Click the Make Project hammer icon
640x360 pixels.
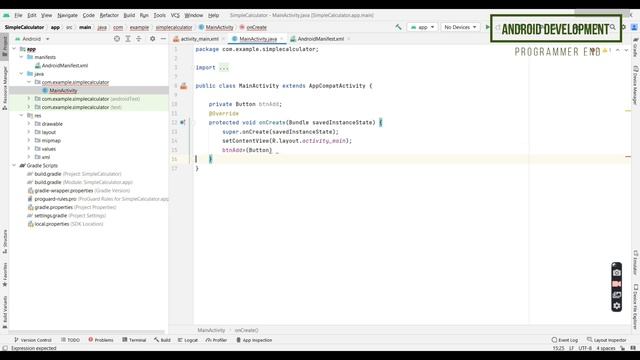click(398, 27)
